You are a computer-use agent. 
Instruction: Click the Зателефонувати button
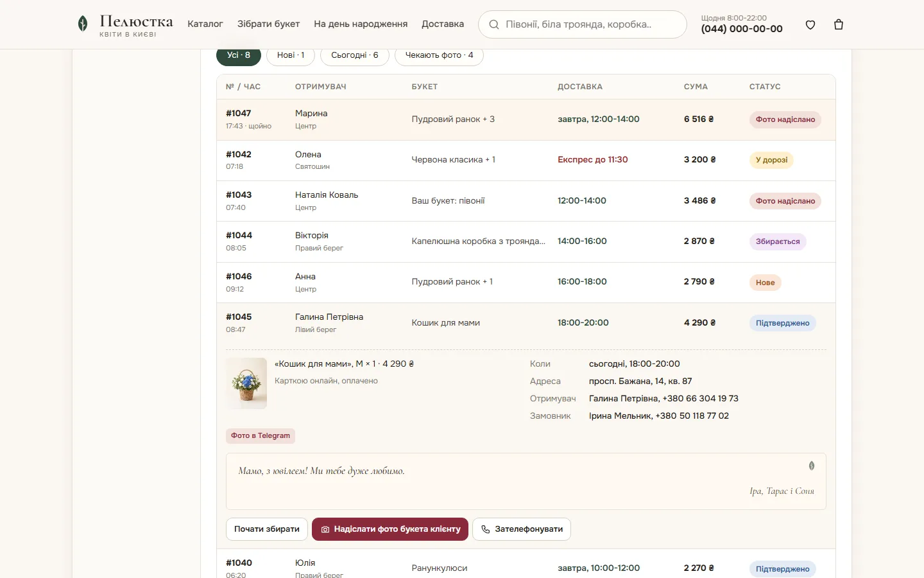522,529
